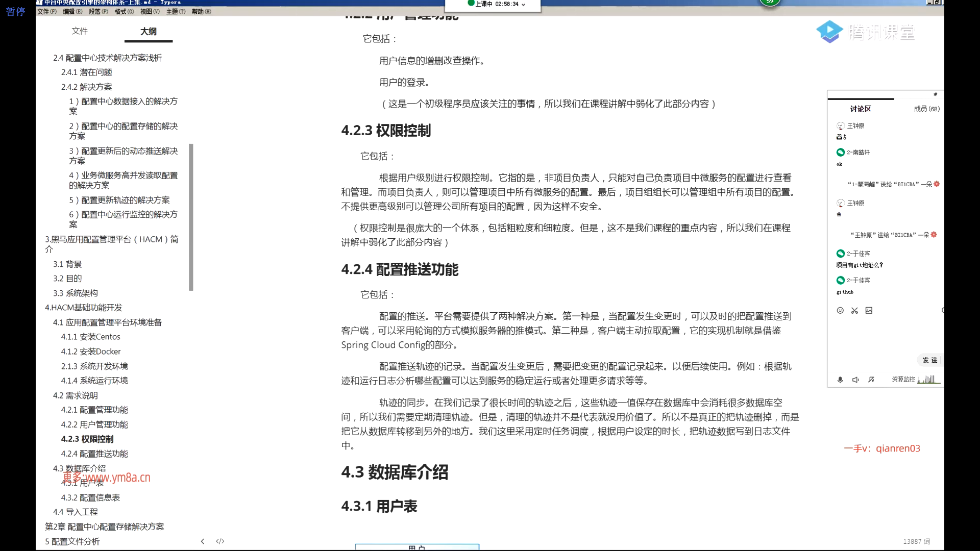Toggle the speaker volume icon

click(x=855, y=380)
